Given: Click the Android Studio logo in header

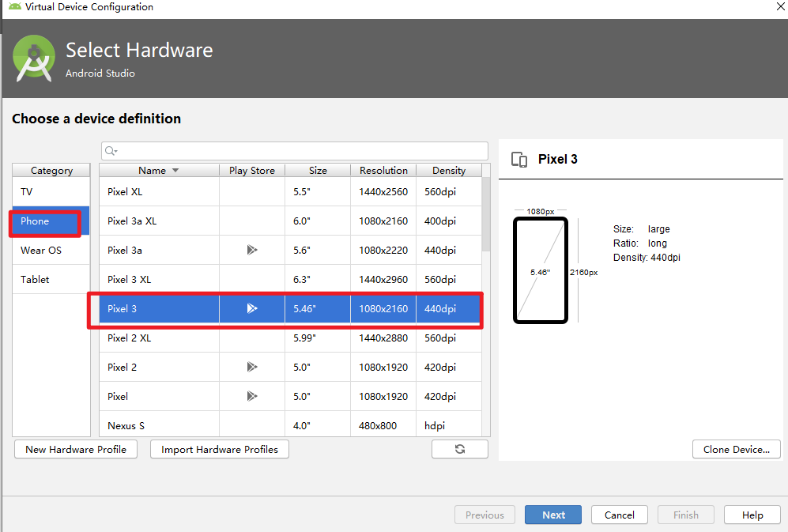Looking at the screenshot, I should [34, 58].
